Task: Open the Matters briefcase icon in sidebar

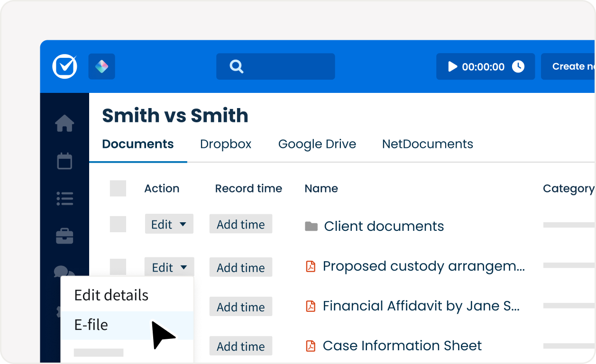Action: point(64,236)
